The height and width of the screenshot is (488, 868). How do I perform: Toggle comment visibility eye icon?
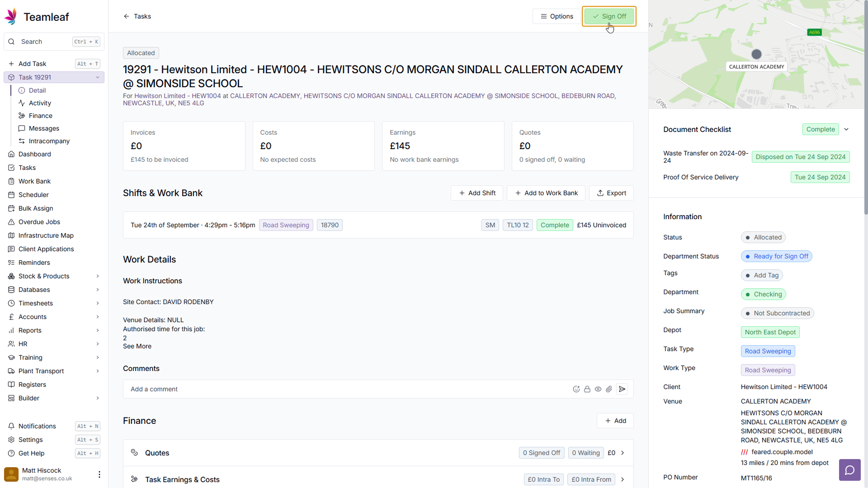[598, 389]
